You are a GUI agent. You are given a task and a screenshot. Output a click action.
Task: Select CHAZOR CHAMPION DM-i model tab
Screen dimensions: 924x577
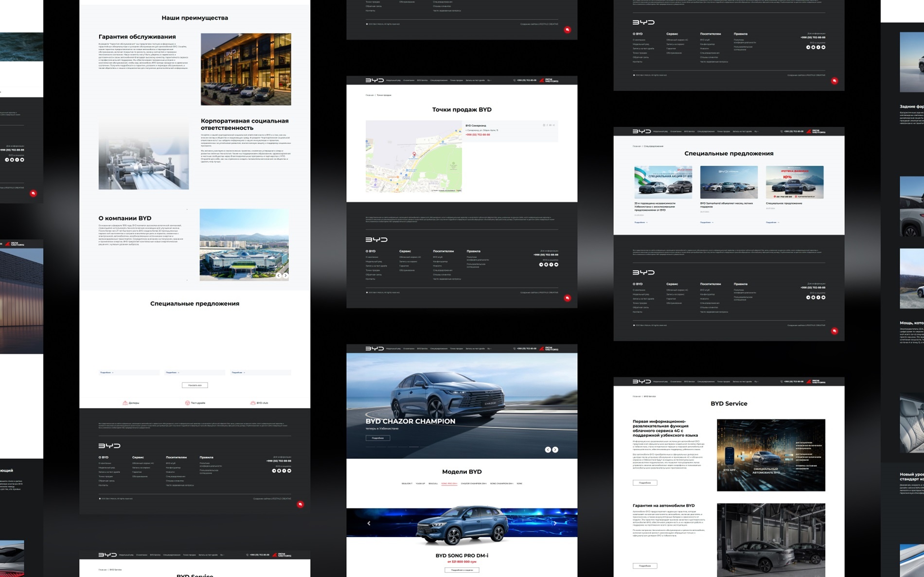point(474,484)
